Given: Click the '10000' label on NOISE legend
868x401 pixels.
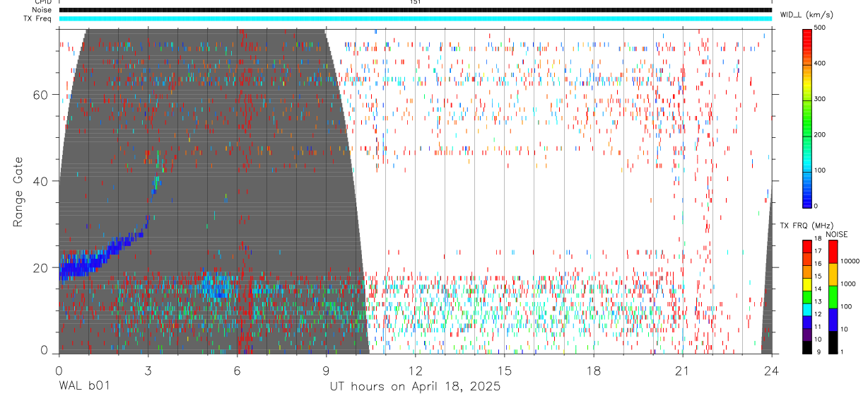Looking at the screenshot, I should click(850, 262).
